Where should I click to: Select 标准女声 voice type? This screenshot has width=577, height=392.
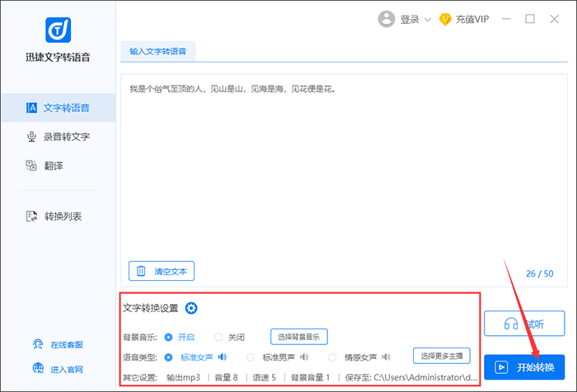point(168,357)
